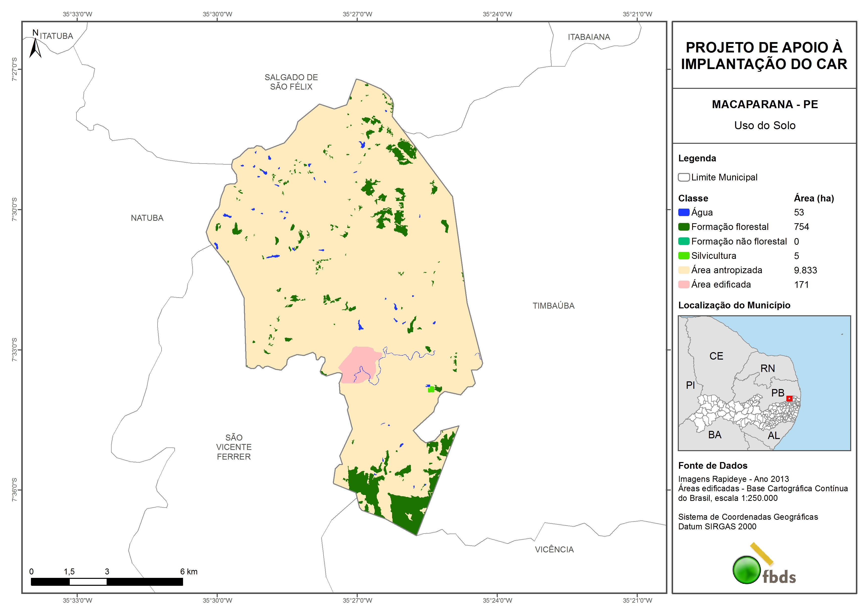Click the Limite Municipal legend symbol
The height and width of the screenshot is (614, 868).
(683, 177)
